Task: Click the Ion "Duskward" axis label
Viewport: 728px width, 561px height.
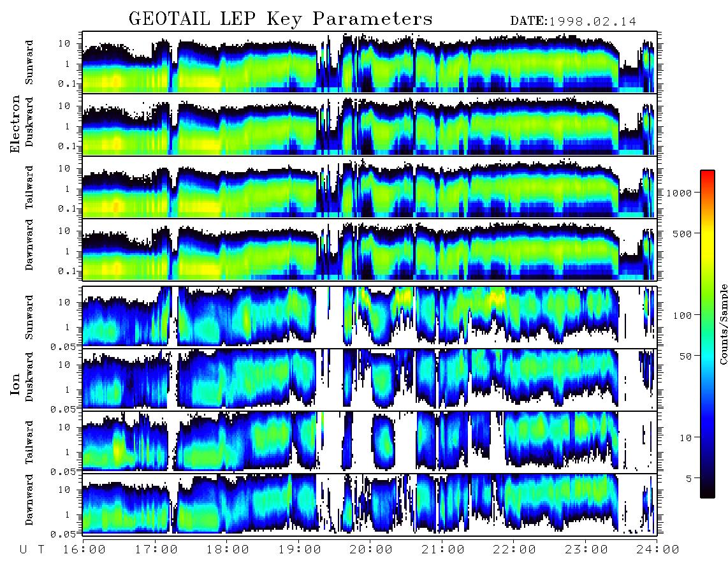Action: coord(29,377)
